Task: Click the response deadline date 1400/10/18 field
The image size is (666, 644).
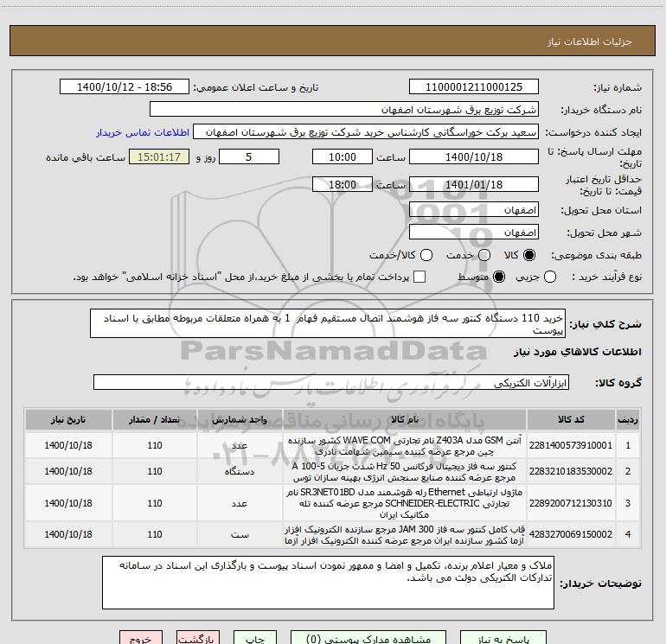Action: coord(474,156)
